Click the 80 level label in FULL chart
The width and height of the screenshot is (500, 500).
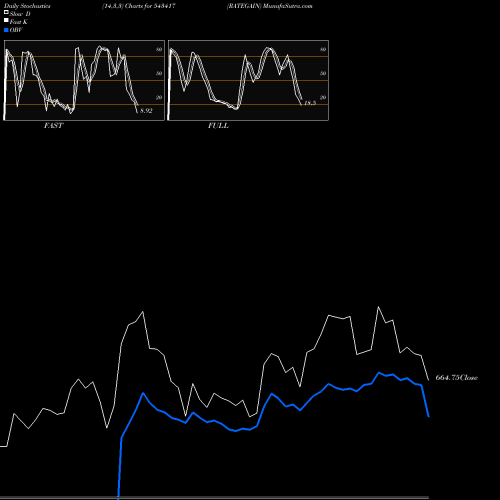pyautogui.click(x=323, y=49)
